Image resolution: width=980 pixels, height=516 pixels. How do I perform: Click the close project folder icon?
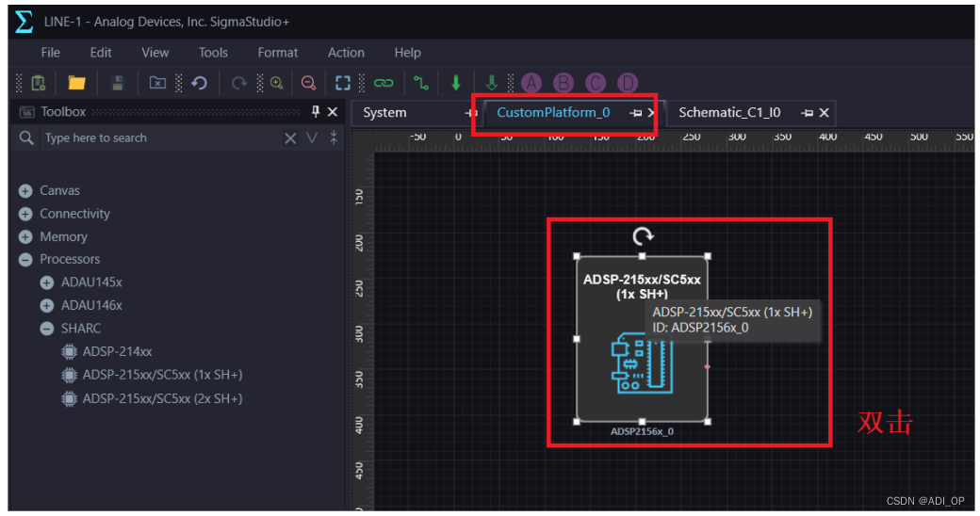[157, 83]
